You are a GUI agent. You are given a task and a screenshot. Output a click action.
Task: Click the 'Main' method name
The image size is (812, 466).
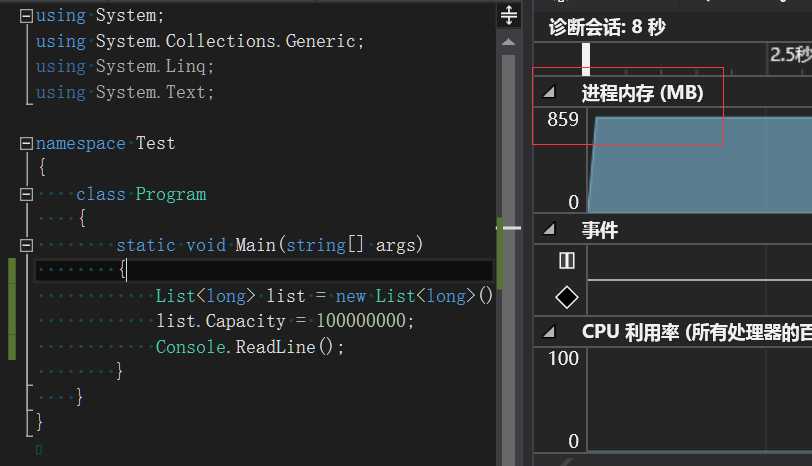[x=255, y=245]
